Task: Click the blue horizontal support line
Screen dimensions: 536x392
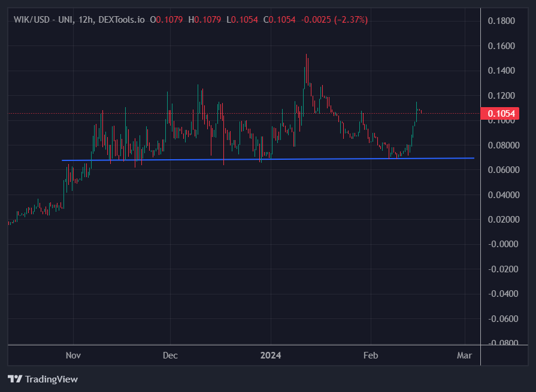Action: [268, 159]
